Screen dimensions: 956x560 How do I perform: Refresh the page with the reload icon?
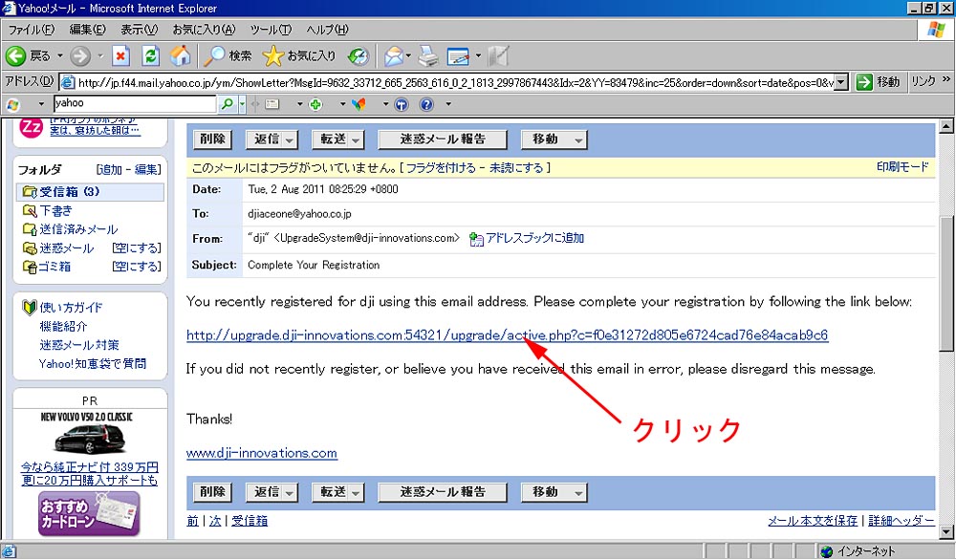pyautogui.click(x=150, y=55)
